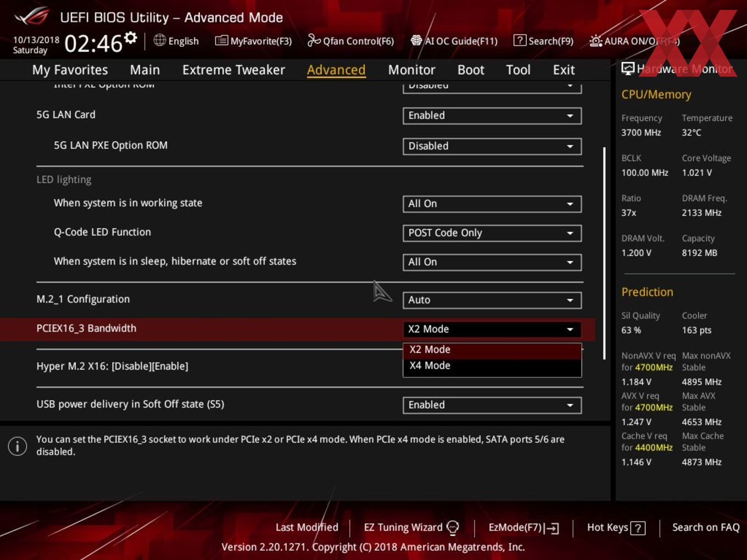Screen dimensions: 747x560
Task: Open the Boot tab
Action: tap(471, 70)
